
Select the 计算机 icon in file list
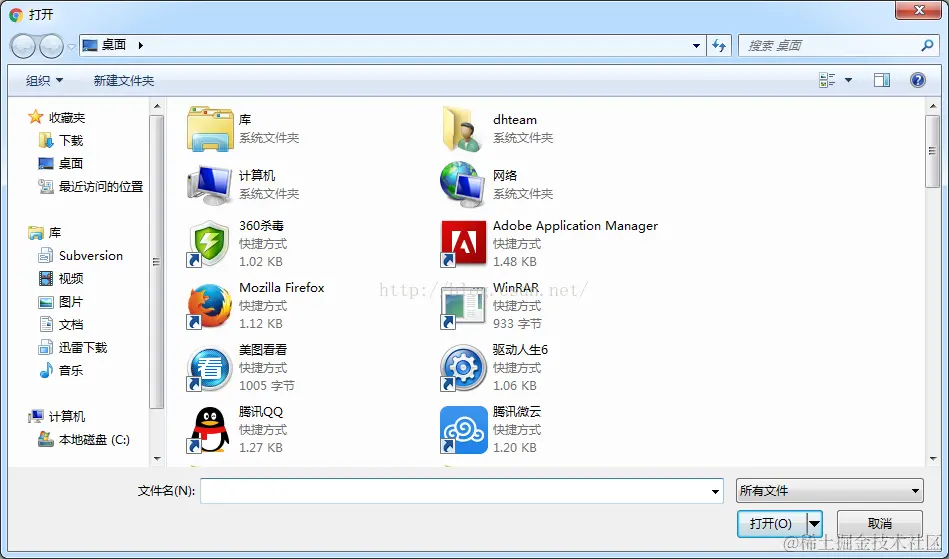coord(210,185)
